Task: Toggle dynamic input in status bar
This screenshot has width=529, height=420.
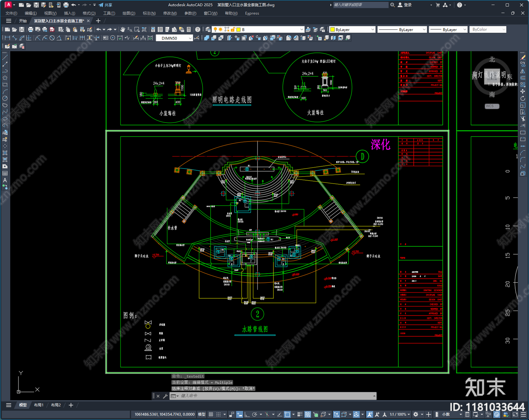Action: coord(239,414)
